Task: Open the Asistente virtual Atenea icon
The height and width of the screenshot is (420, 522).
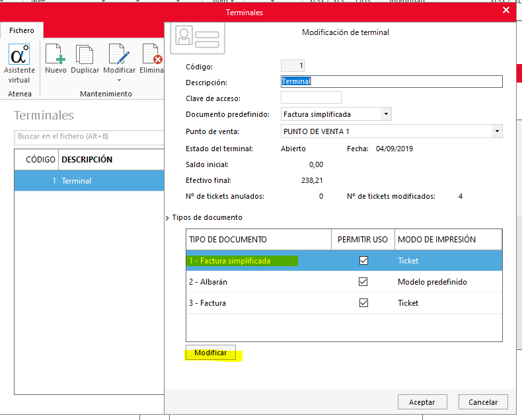Action: tap(19, 55)
